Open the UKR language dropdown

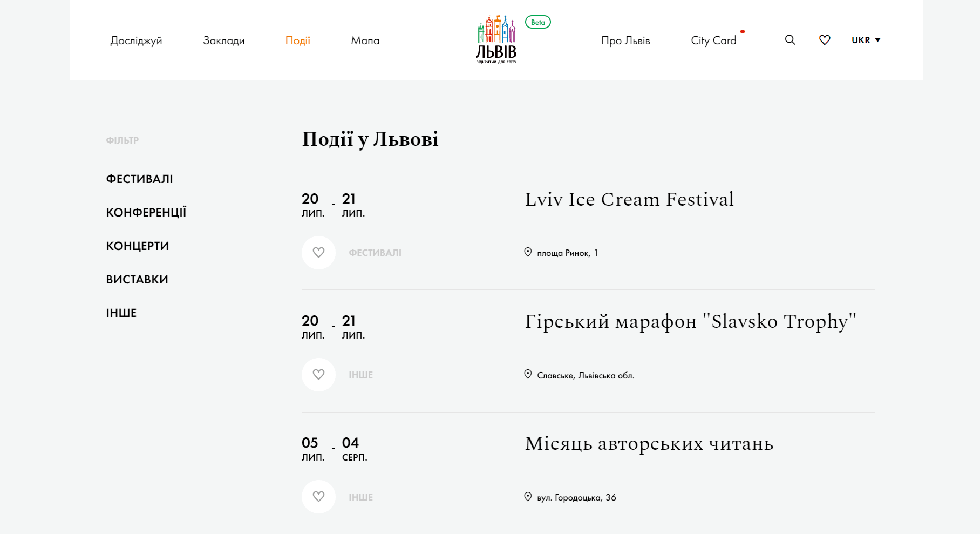tap(866, 40)
